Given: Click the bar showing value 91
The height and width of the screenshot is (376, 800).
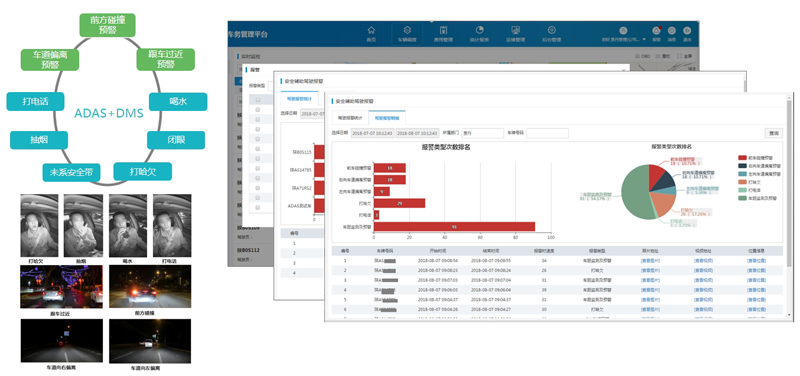Looking at the screenshot, I should (x=454, y=227).
